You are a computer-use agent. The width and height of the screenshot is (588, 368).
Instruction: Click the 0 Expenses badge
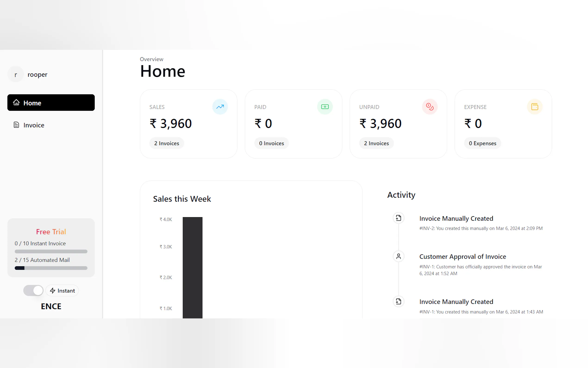482,143
